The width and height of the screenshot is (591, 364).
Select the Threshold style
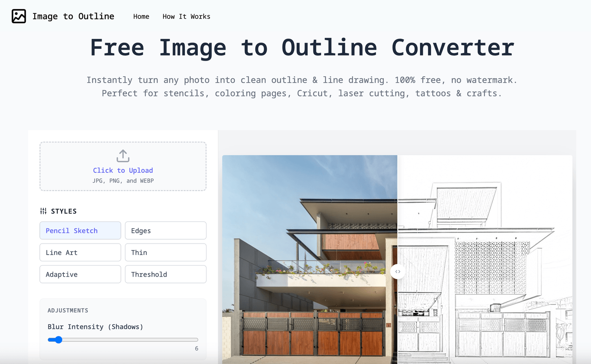(165, 274)
